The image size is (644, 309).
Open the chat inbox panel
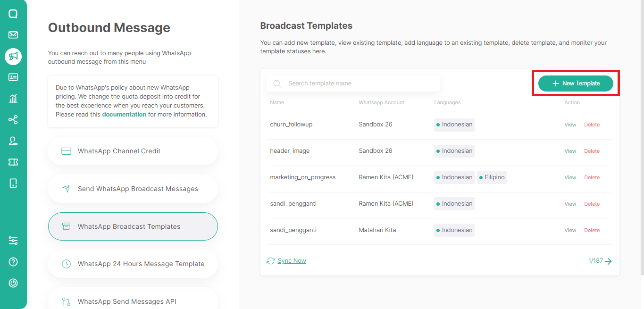[13, 13]
